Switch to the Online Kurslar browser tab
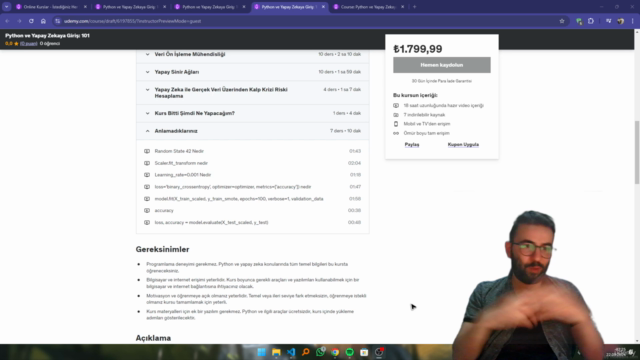 (50, 7)
